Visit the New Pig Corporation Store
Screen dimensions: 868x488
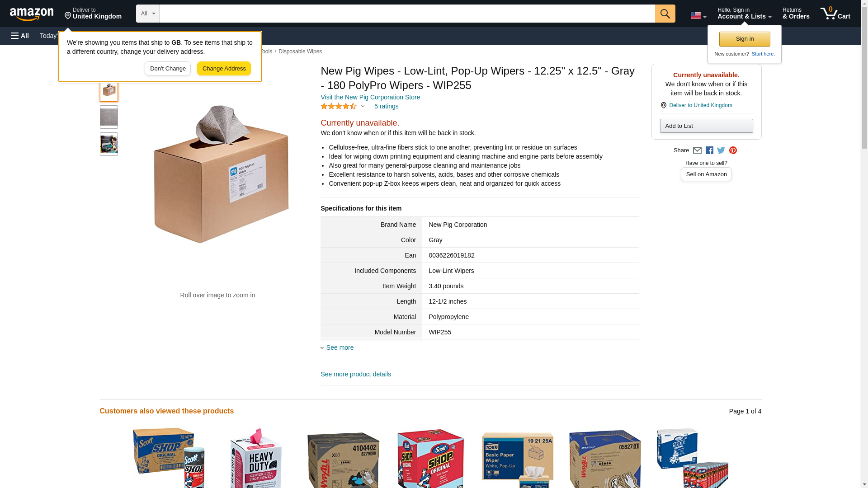[370, 97]
